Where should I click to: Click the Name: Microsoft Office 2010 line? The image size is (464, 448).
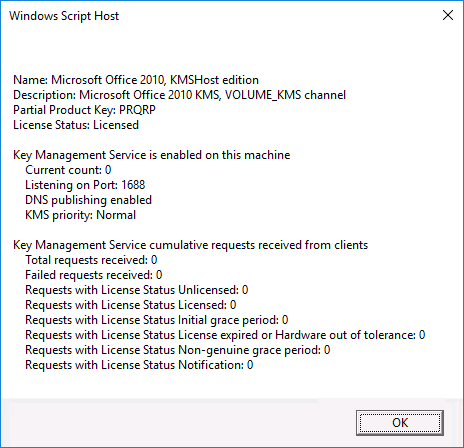136,80
